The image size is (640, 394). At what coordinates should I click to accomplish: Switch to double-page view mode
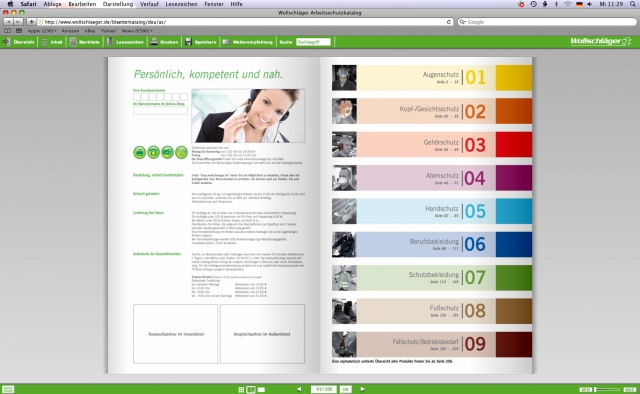(x=251, y=390)
